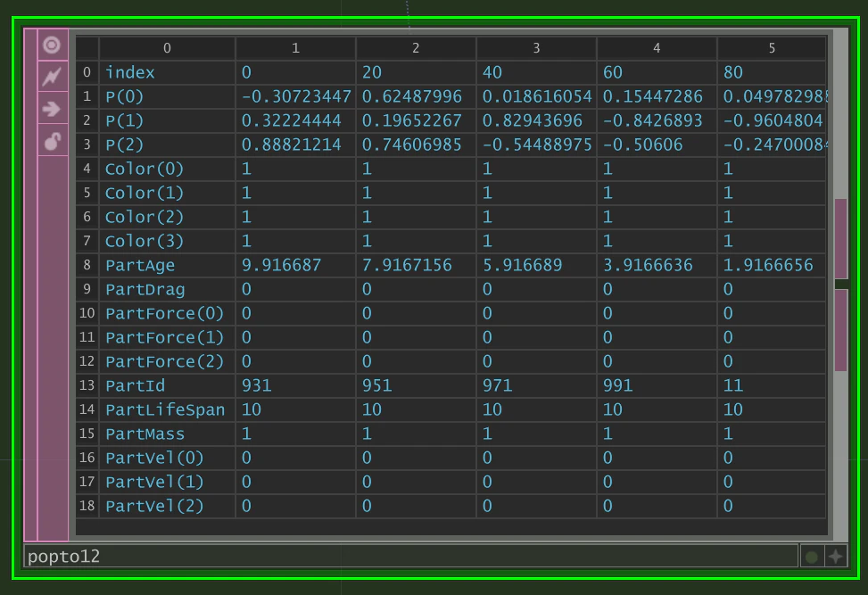Click the column header numbered 3

[536, 48]
